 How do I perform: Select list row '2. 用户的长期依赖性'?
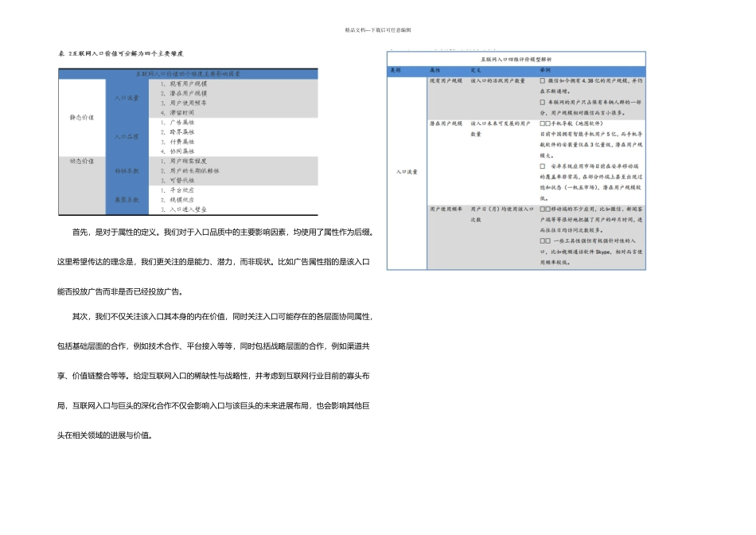(190, 171)
